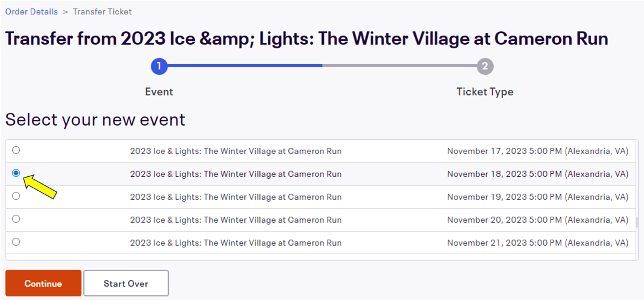The width and height of the screenshot is (644, 300).
Task: Click the Start Over button
Action: point(125,283)
